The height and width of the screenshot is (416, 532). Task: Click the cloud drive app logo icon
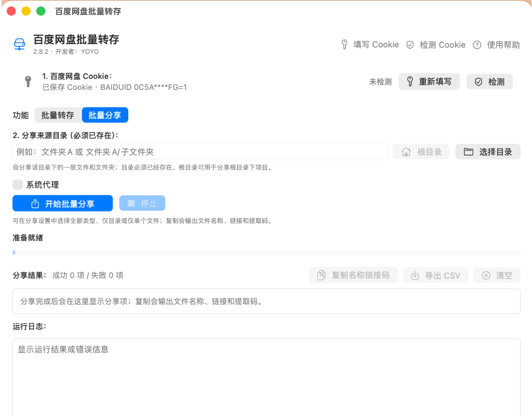pyautogui.click(x=19, y=44)
